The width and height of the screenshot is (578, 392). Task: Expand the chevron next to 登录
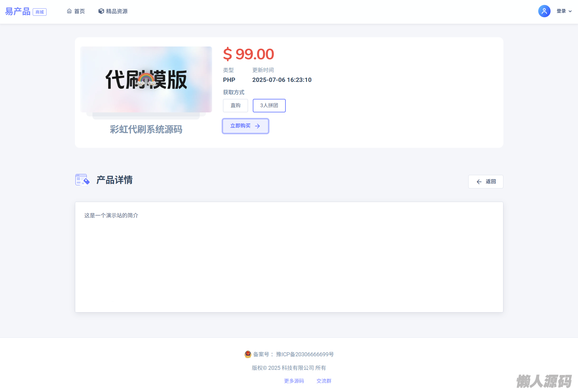570,11
